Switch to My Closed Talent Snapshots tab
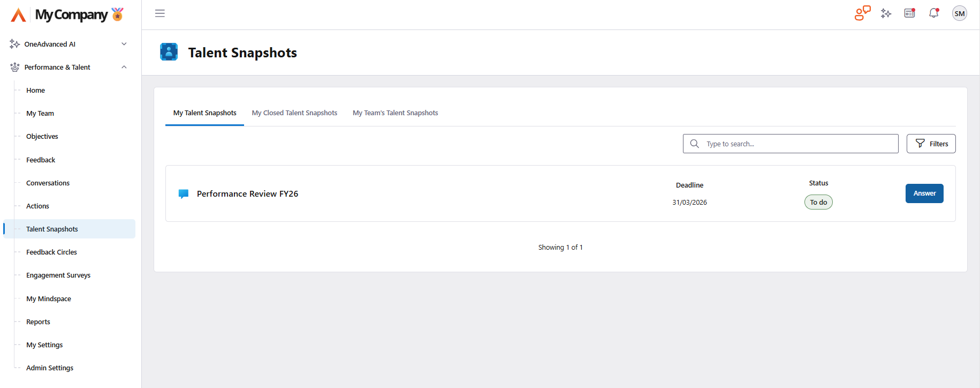The width and height of the screenshot is (980, 388). pos(294,113)
